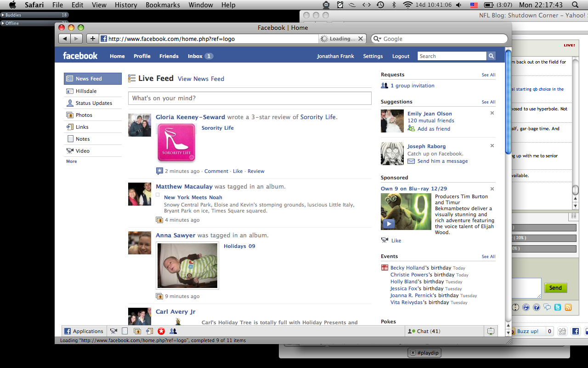This screenshot has width=588, height=368.
Task: Open the red star app icon in the Applications bar
Action: click(161, 331)
